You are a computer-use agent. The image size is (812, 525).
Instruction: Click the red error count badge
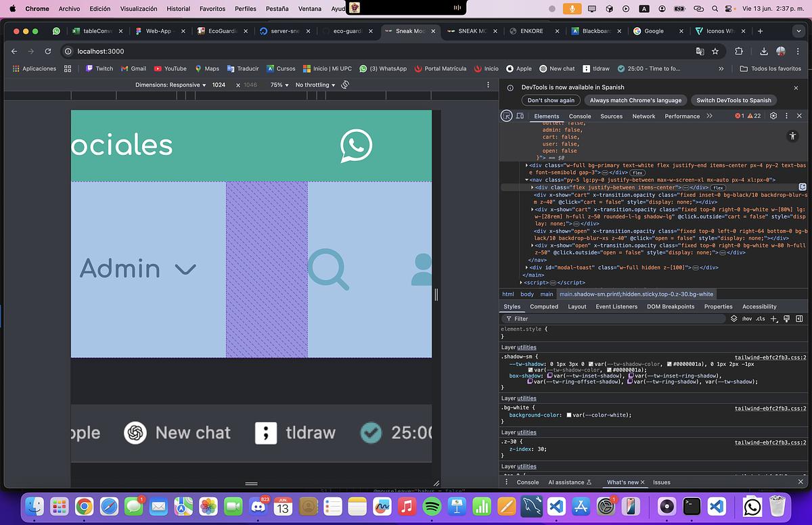pyautogui.click(x=740, y=116)
